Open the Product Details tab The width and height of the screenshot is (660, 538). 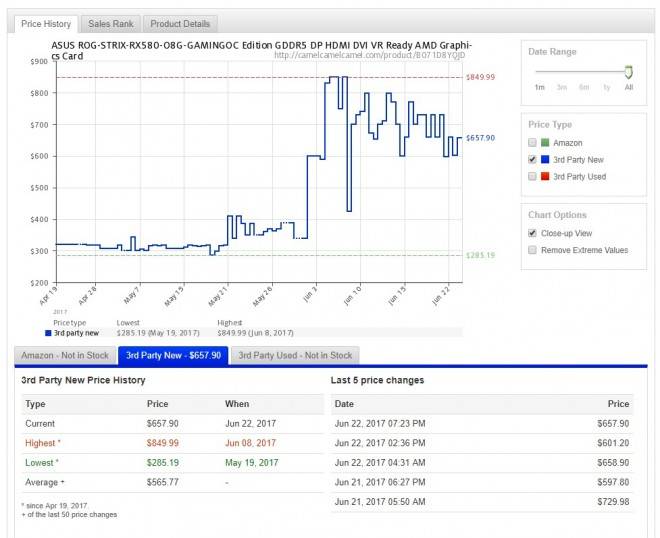click(x=180, y=24)
